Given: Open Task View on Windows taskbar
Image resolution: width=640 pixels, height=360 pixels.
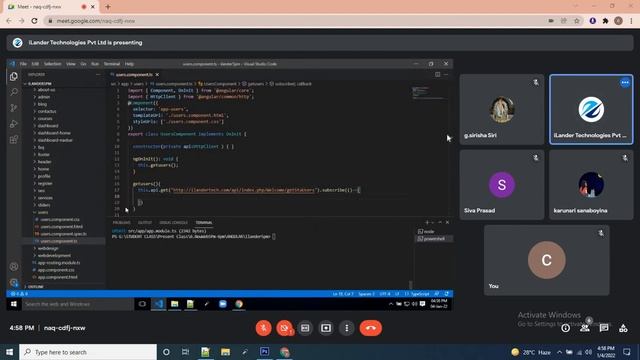Looking at the screenshot, I should (x=185, y=351).
